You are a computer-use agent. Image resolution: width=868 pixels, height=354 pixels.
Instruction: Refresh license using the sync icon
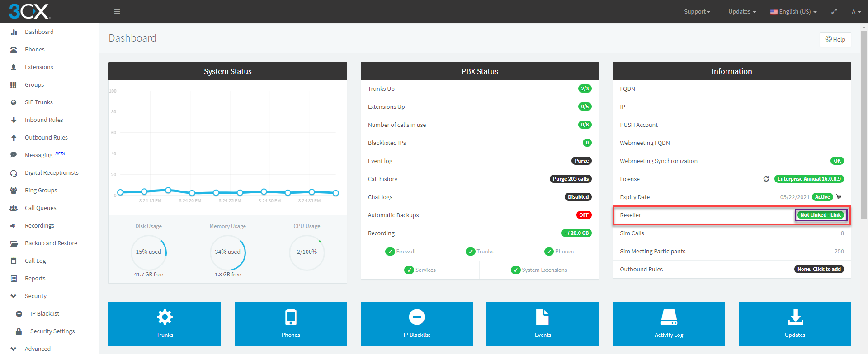766,179
